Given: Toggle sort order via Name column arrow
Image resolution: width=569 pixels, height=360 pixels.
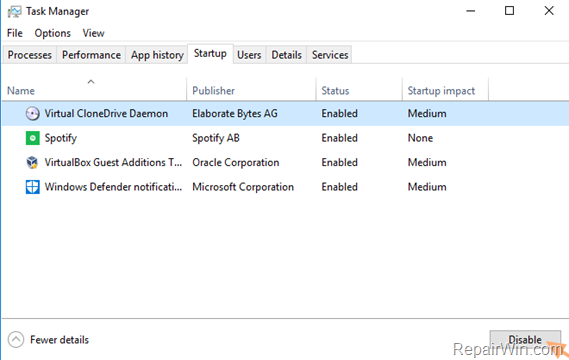Looking at the screenshot, I should pos(91,82).
